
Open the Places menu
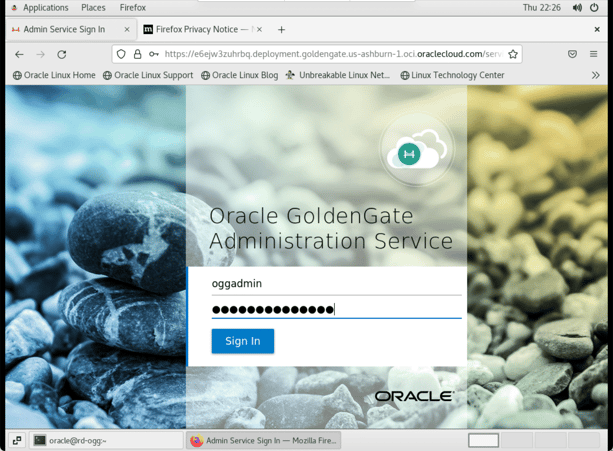pos(93,8)
